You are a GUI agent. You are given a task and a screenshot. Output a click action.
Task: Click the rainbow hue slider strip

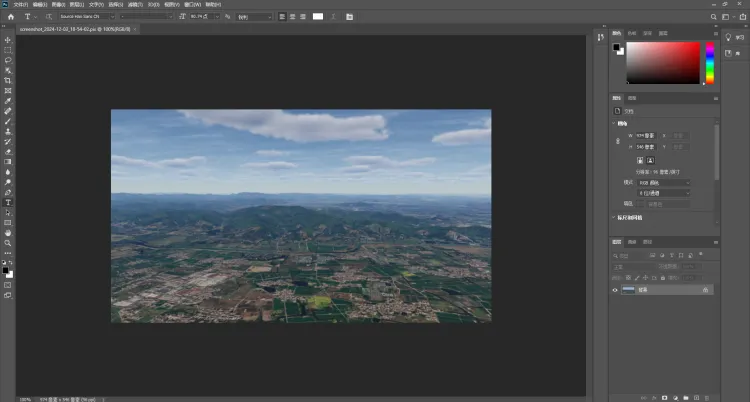pos(709,63)
